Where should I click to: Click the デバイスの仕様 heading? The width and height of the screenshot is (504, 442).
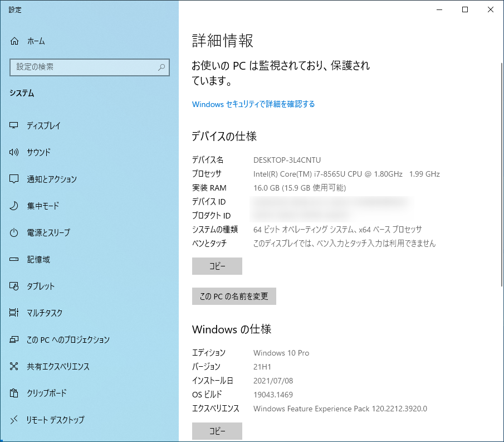(224, 136)
